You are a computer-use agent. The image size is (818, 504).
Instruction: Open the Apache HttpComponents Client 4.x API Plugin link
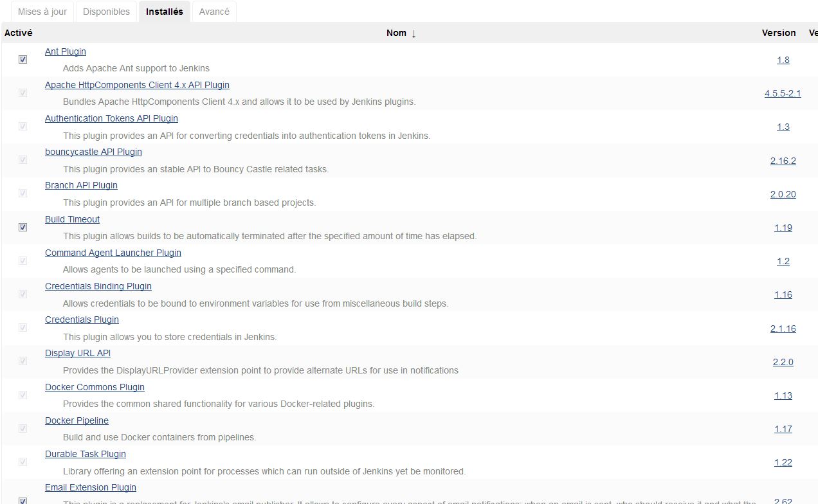pos(137,85)
